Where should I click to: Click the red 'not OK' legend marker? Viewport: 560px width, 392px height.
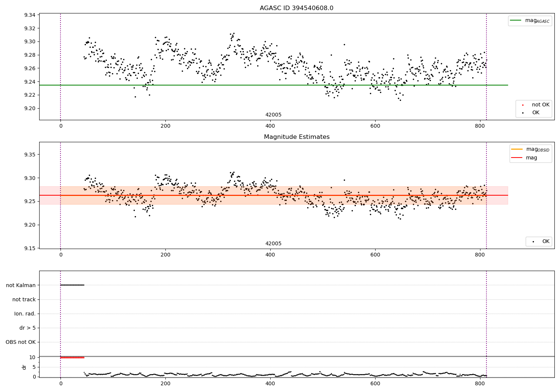[x=523, y=105]
